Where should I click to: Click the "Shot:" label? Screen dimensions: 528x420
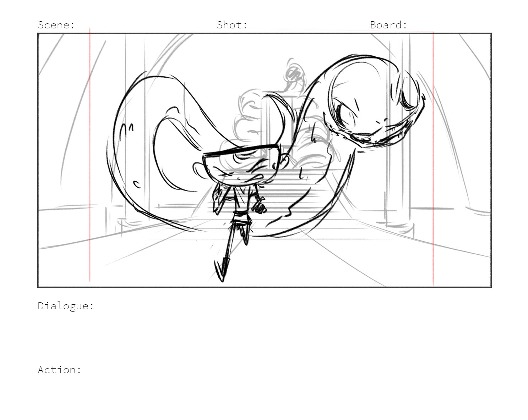[232, 25]
